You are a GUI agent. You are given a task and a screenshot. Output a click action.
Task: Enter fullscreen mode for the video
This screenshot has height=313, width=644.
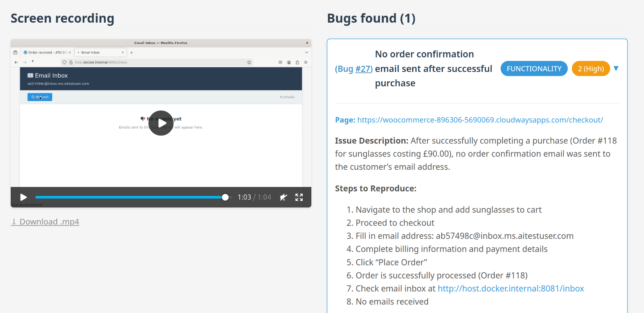[299, 197]
